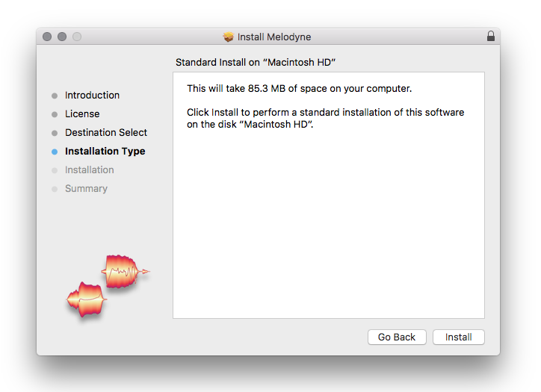Select the Summary step
The image size is (541, 392).
pos(86,189)
